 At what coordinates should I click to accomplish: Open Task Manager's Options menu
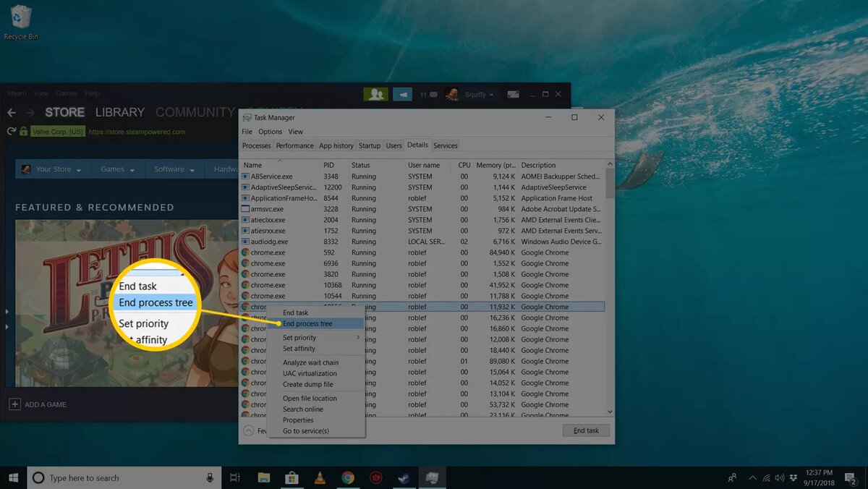(270, 132)
